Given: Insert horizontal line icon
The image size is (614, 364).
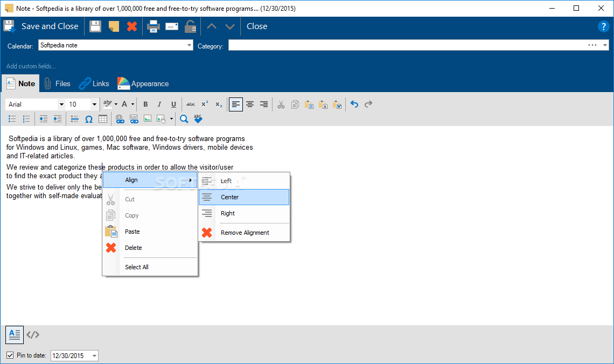Looking at the screenshot, I should pos(74,119).
